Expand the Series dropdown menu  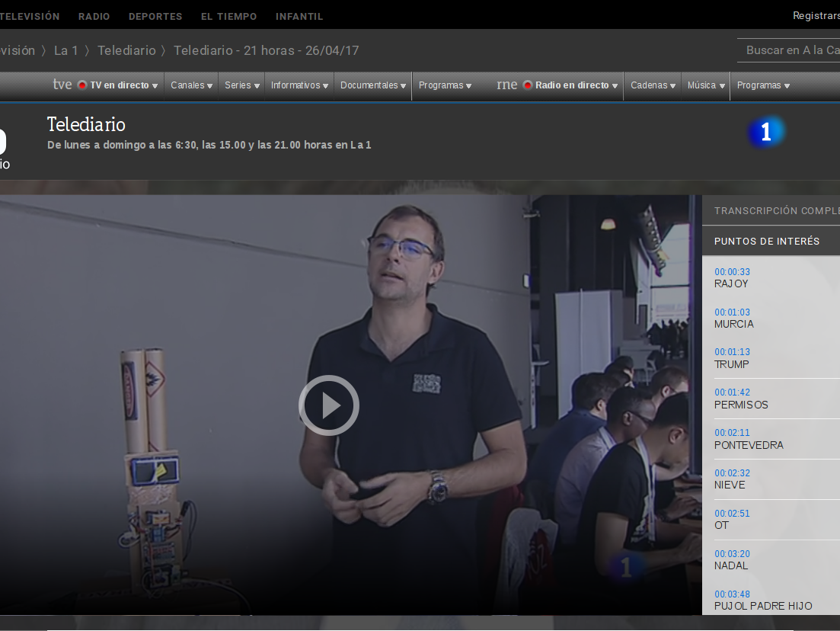click(242, 85)
